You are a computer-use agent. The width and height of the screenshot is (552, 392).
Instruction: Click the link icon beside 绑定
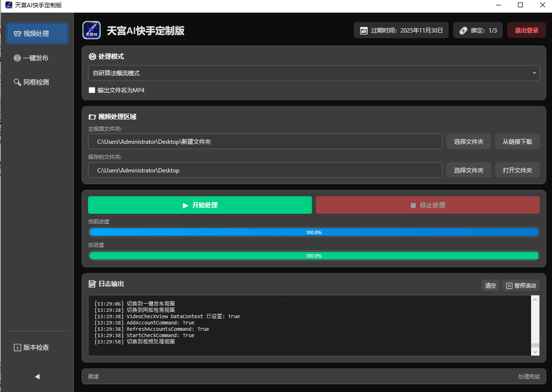tap(463, 31)
